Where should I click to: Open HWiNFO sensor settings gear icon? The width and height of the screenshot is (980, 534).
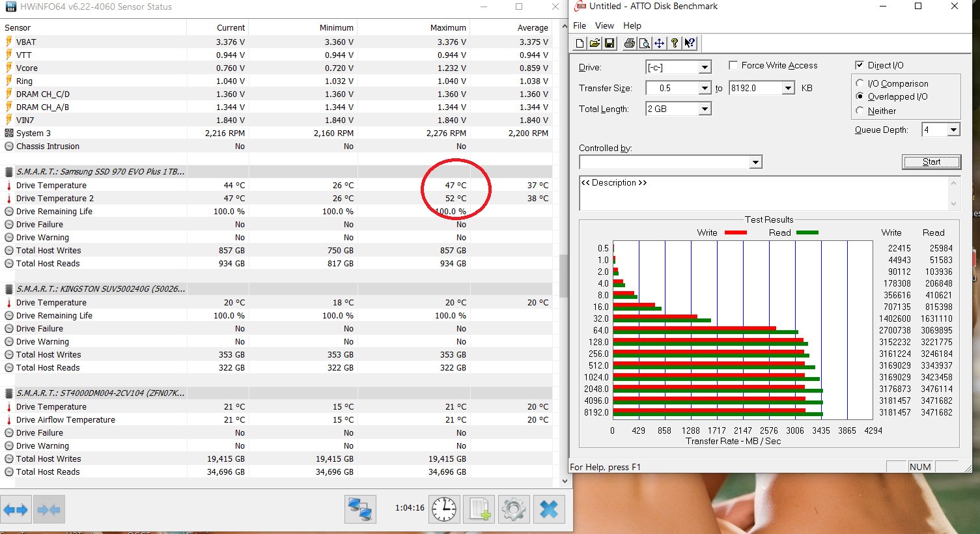tap(514, 509)
